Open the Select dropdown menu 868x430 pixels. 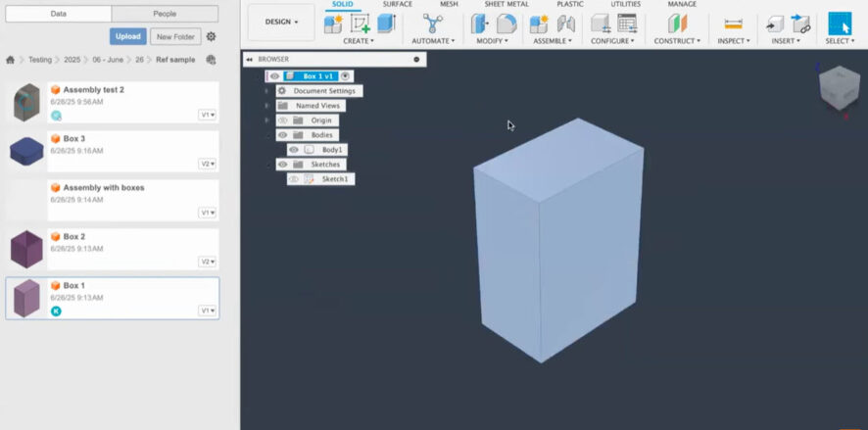tap(840, 41)
